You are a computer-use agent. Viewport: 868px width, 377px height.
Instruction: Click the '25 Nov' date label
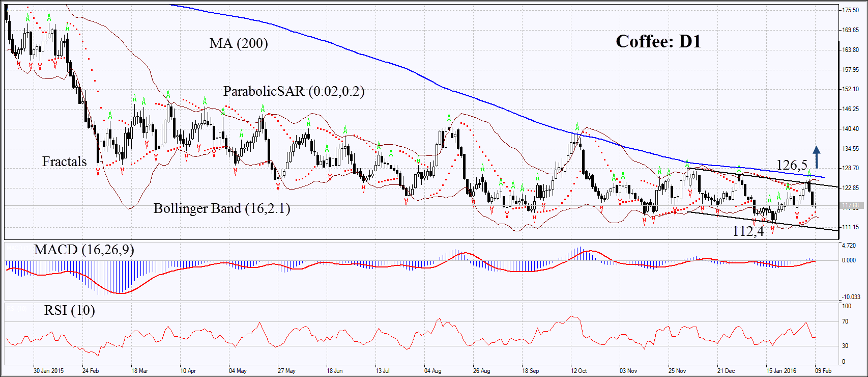[677, 371]
